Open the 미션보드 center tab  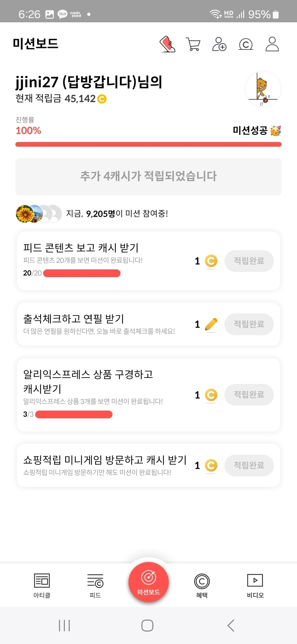coord(148,582)
